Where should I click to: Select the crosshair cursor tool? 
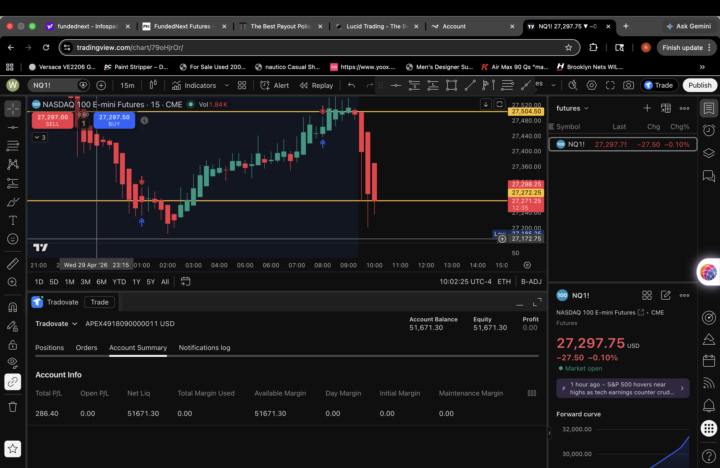click(x=12, y=108)
